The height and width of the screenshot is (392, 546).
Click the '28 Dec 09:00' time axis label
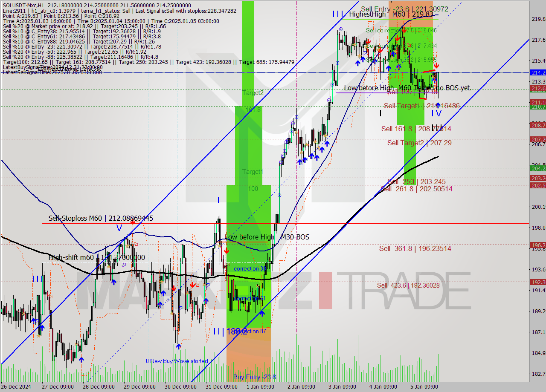[99, 387]
